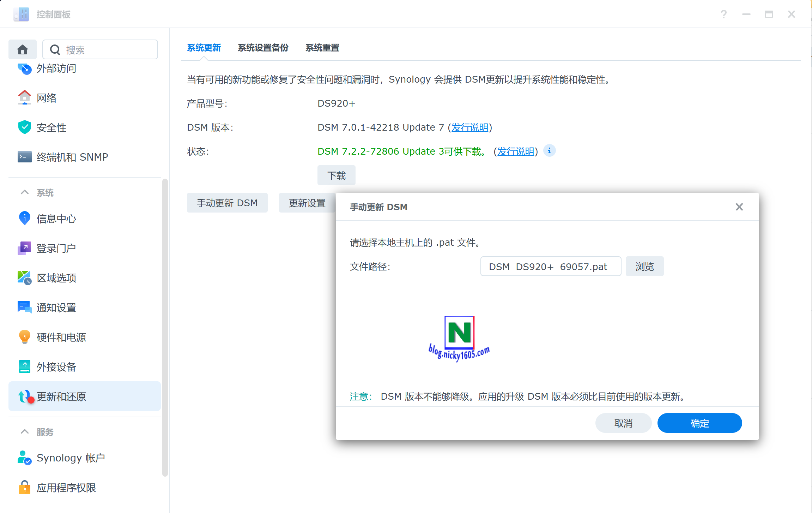
Task: Select 安全性 from the sidebar
Action: coord(51,127)
